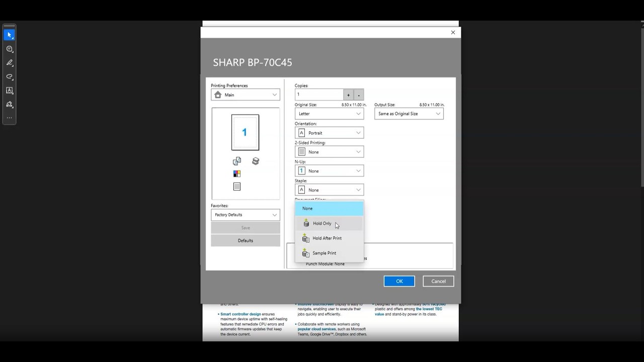Close the printer dialog with X

(453, 32)
